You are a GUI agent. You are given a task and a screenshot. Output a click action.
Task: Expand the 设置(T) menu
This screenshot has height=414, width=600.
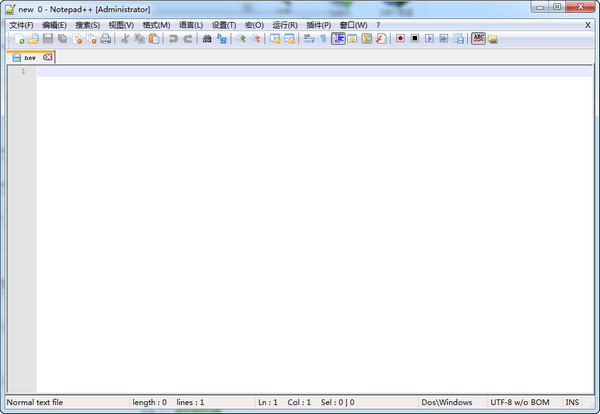pyautogui.click(x=224, y=24)
